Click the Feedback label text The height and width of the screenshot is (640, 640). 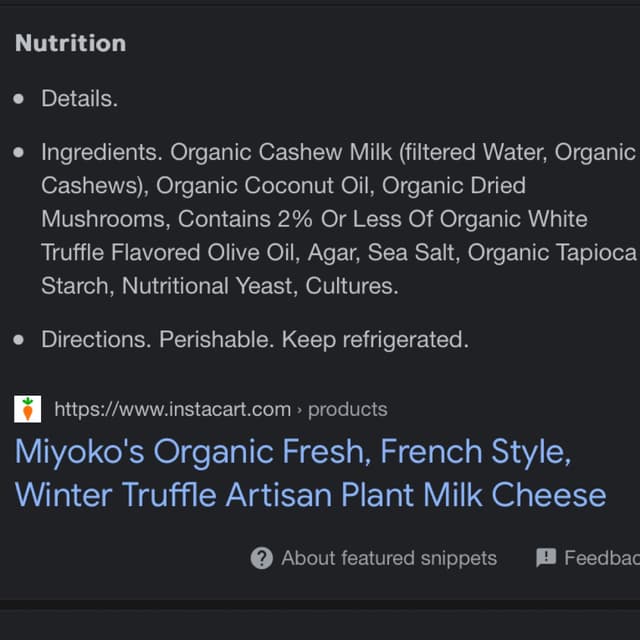pyautogui.click(x=600, y=558)
